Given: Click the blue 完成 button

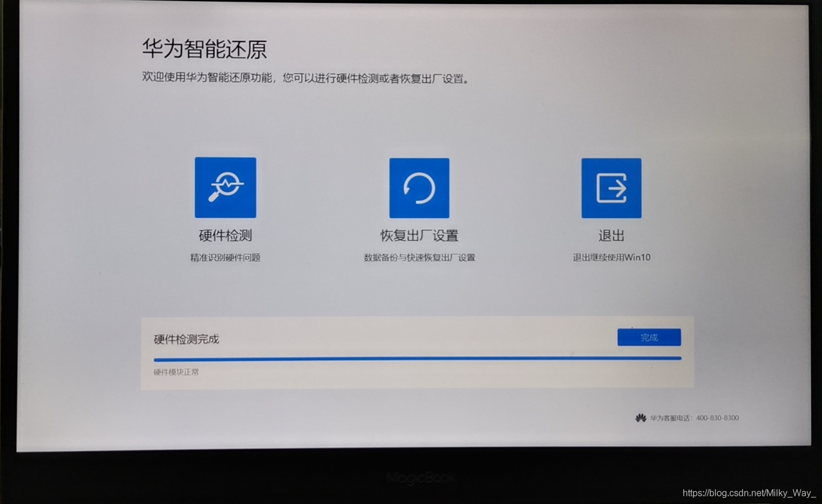Looking at the screenshot, I should tap(649, 337).
